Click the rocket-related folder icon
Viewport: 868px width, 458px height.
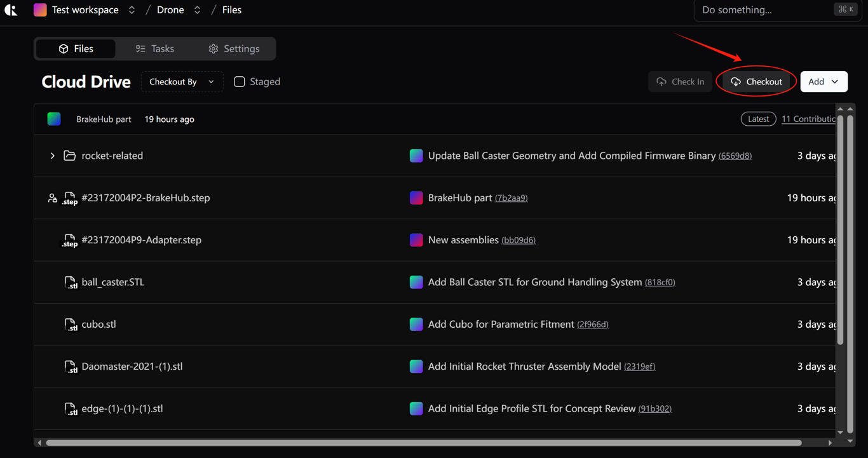(70, 156)
